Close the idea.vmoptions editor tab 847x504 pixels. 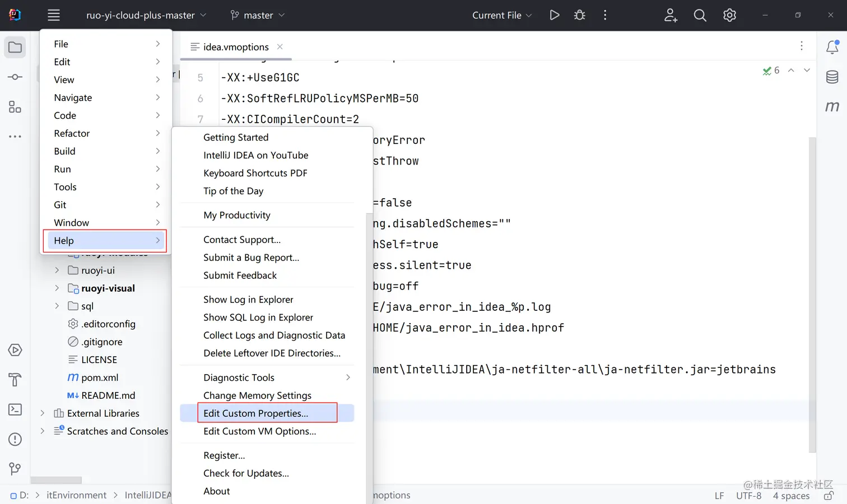[x=280, y=47]
